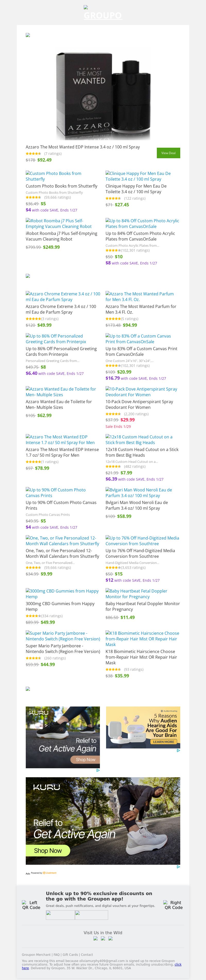Open the Gift Cards footer link

[x=70, y=955]
